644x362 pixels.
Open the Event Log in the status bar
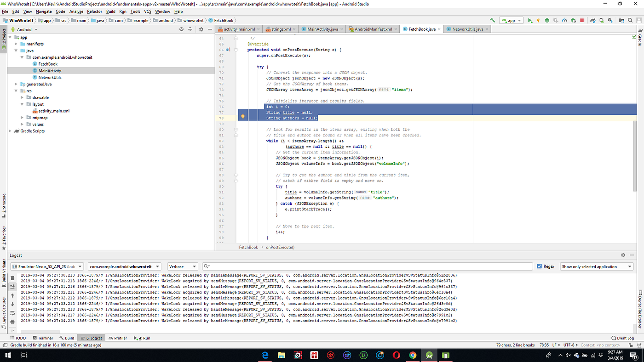(623, 338)
